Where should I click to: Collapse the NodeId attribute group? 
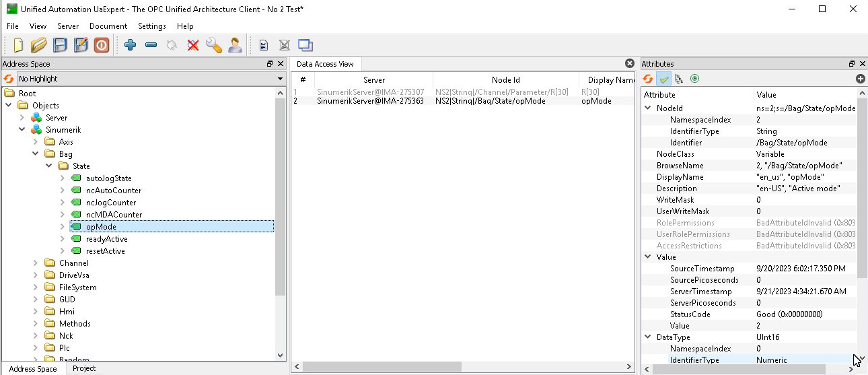648,108
